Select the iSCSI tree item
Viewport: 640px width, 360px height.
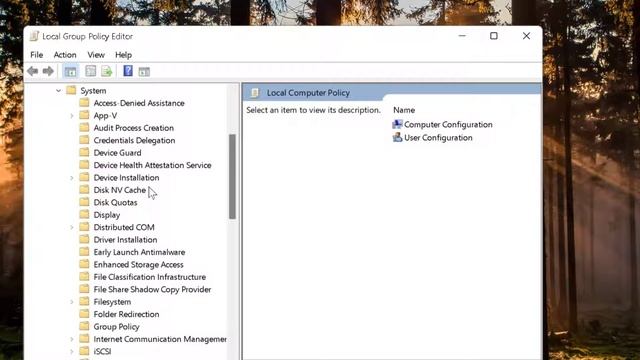click(x=102, y=351)
